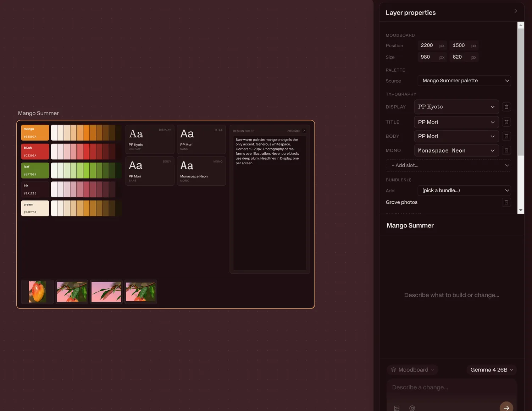
Task: Open the pick a bundle dropdown
Action: [464, 191]
